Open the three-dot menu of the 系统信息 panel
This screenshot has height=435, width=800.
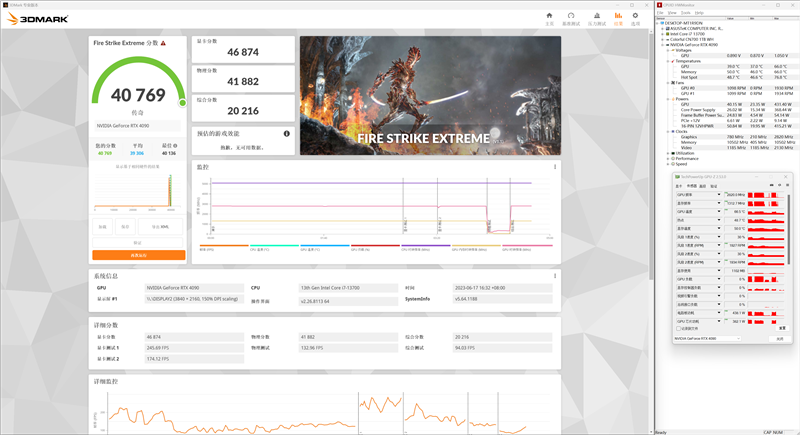tap(555, 275)
